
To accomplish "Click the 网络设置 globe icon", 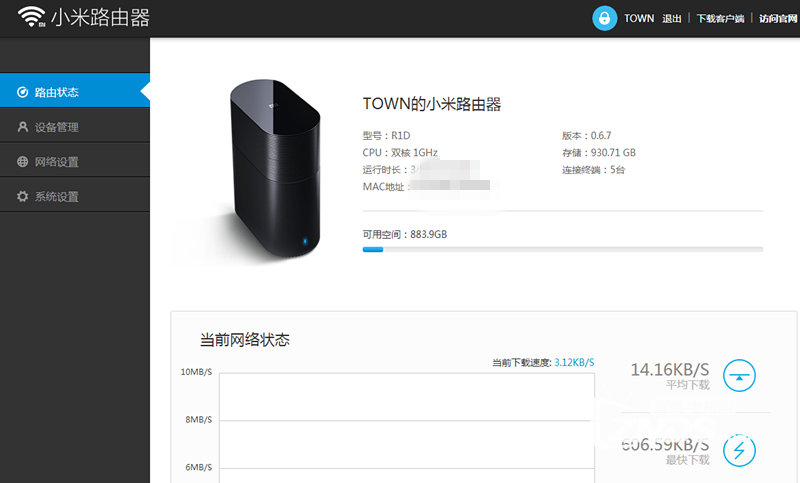I will point(22,162).
